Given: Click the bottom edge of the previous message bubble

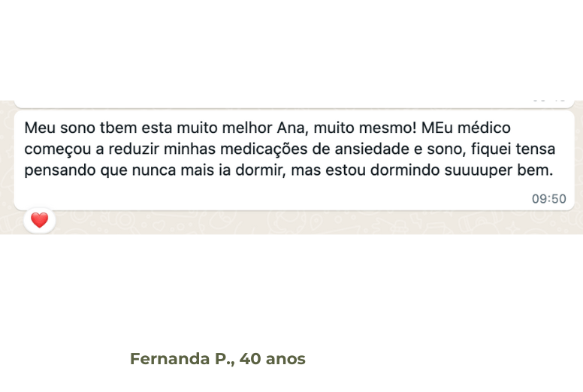Looking at the screenshot, I should [293, 105].
